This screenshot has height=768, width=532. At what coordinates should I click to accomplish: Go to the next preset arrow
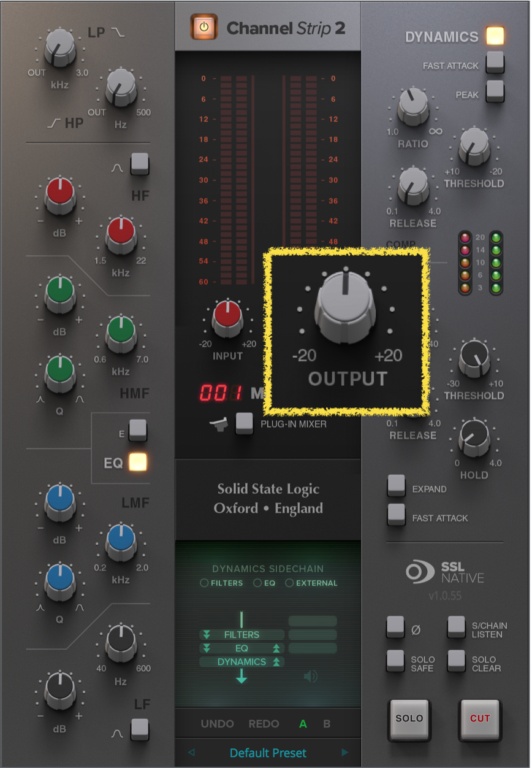345,752
